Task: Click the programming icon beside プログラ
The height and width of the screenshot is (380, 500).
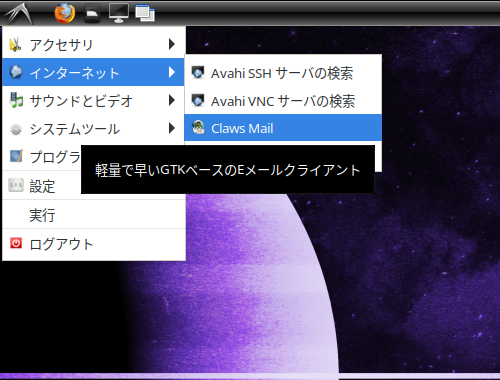Action: (x=16, y=156)
